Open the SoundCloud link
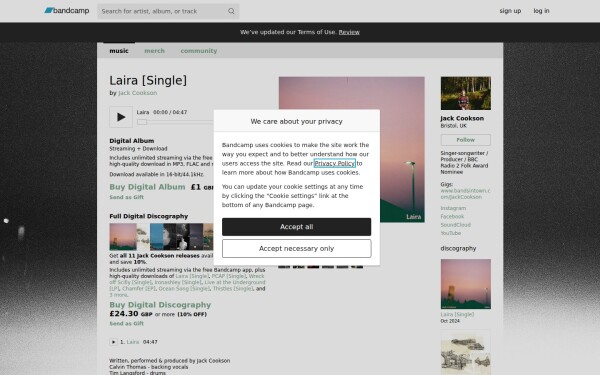 click(x=455, y=225)
